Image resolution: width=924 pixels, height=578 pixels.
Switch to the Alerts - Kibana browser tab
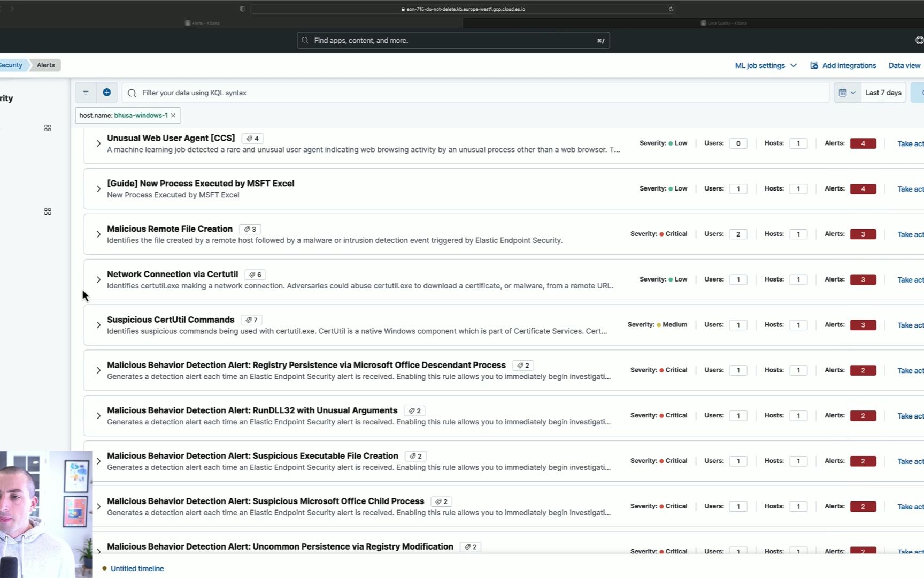point(202,23)
